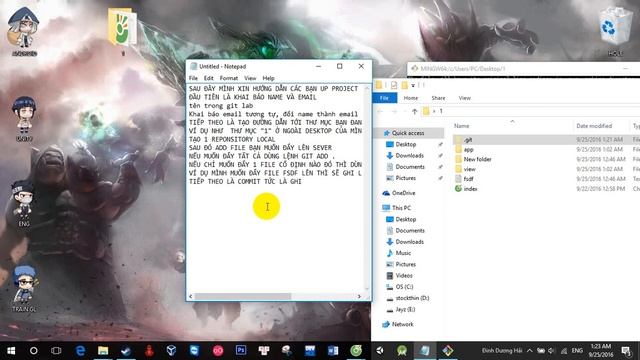Select the top-left character desktop shortcut
The image size is (640, 360).
(x=24, y=32)
